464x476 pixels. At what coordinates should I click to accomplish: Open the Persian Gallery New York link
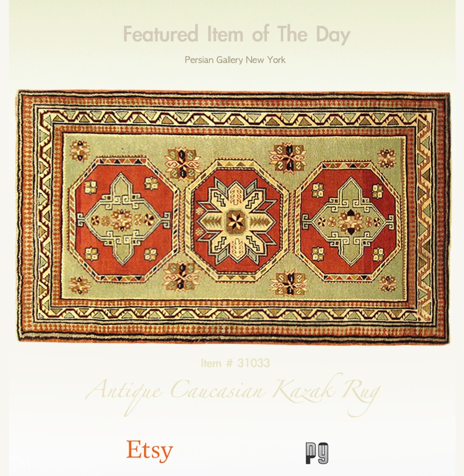pyautogui.click(x=235, y=60)
